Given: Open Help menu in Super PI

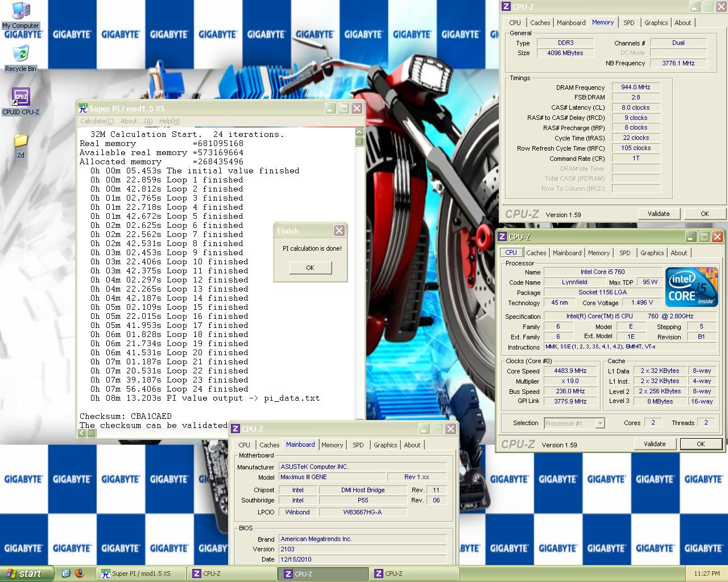Looking at the screenshot, I should (169, 121).
